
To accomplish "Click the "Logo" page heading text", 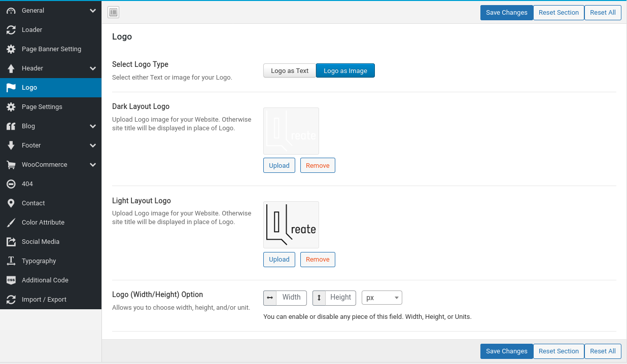I will coord(122,37).
